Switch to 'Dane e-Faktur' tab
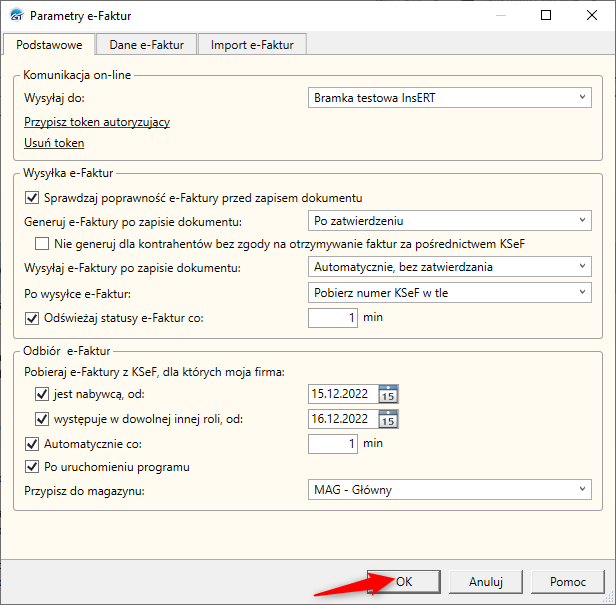This screenshot has height=605, width=616. click(146, 44)
